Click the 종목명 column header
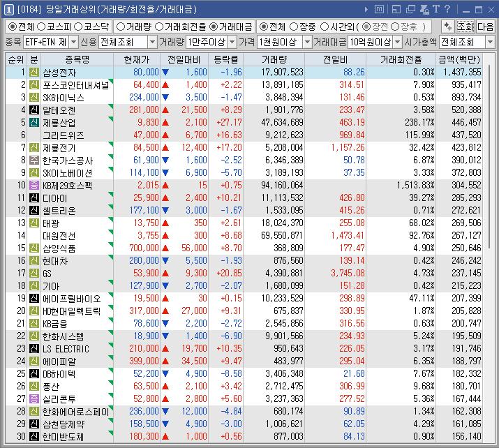 (77, 59)
